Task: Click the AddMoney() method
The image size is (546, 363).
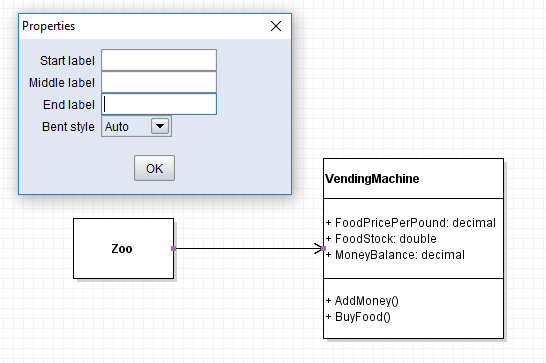Action: pyautogui.click(x=362, y=301)
